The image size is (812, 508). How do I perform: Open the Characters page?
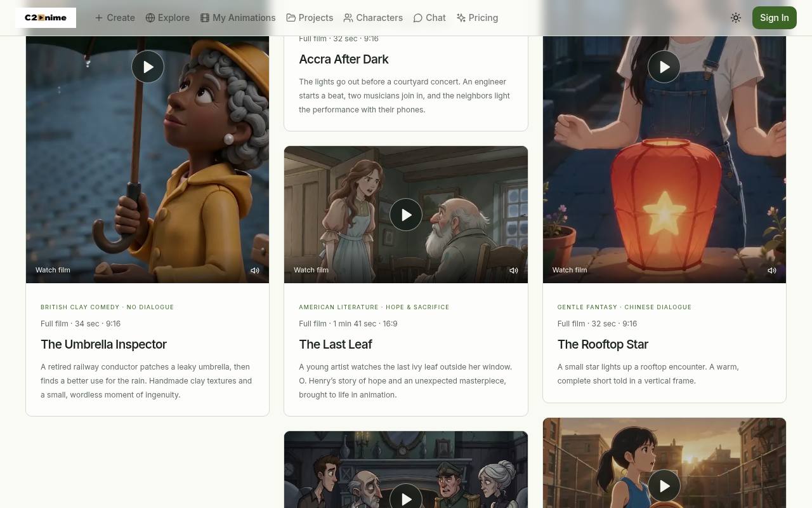[x=373, y=18]
